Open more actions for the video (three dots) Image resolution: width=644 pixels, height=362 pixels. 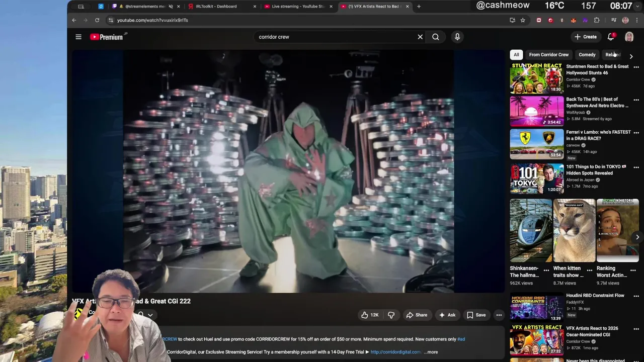pyautogui.click(x=499, y=315)
